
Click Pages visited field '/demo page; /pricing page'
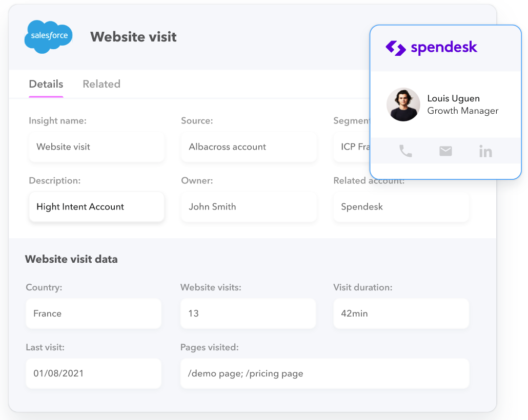click(324, 373)
